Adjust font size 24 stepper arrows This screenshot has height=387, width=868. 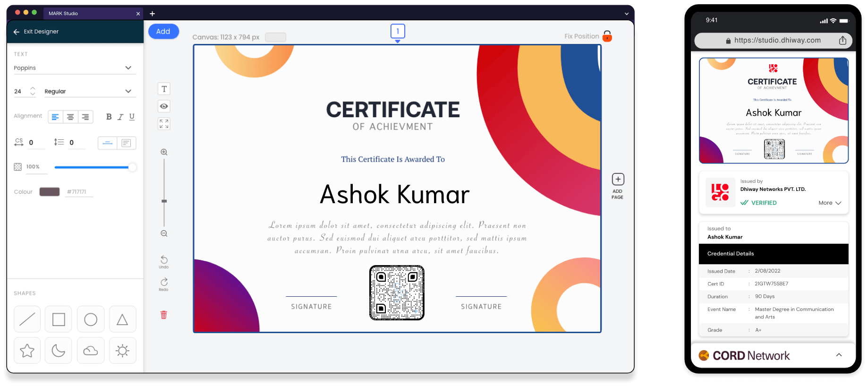point(33,91)
